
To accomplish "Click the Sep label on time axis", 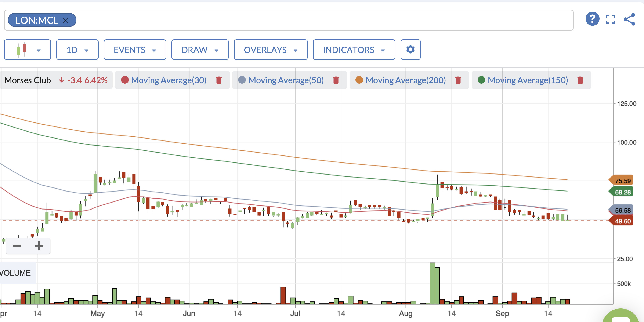I will (502, 314).
